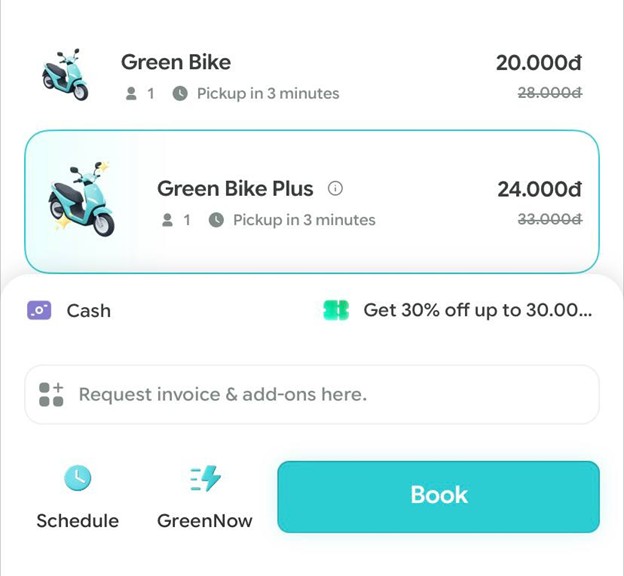The image size is (624, 576).
Task: Click the passenger icon under Green Bike Plus
Action: point(168,220)
